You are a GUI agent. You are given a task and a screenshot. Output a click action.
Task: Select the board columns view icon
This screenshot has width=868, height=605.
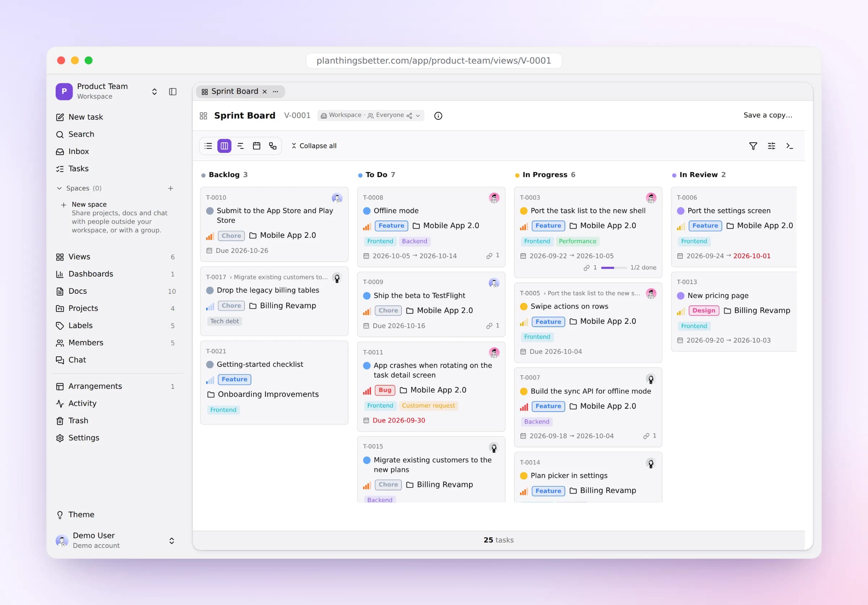coord(224,146)
